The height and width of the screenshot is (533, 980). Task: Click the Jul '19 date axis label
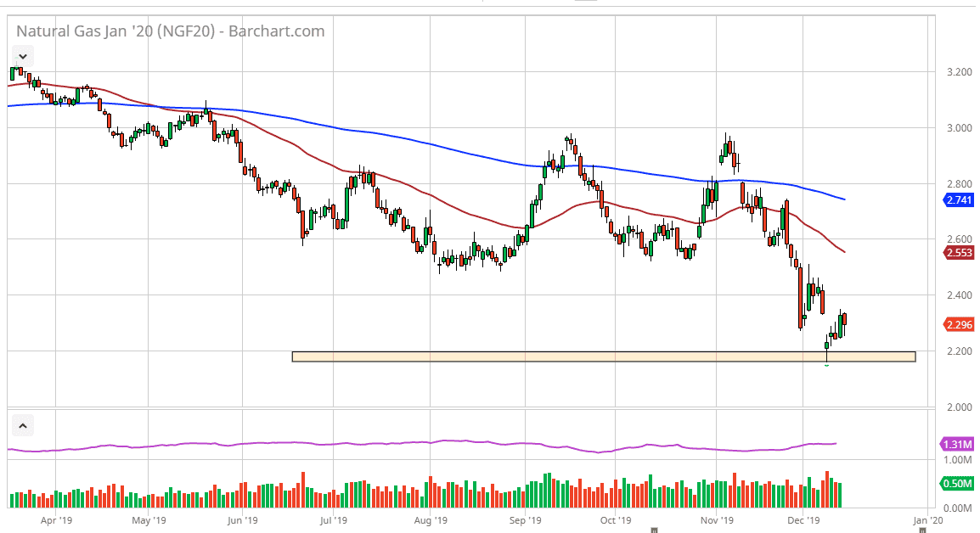[333, 520]
